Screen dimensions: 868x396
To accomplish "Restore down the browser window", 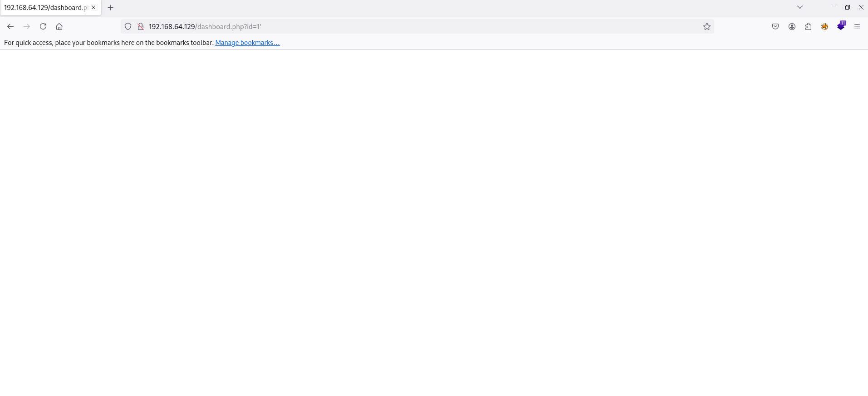I will point(848,7).
